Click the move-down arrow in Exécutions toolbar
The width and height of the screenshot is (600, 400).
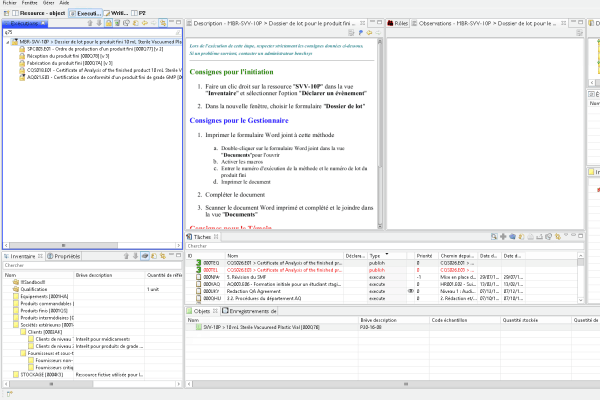click(99, 23)
